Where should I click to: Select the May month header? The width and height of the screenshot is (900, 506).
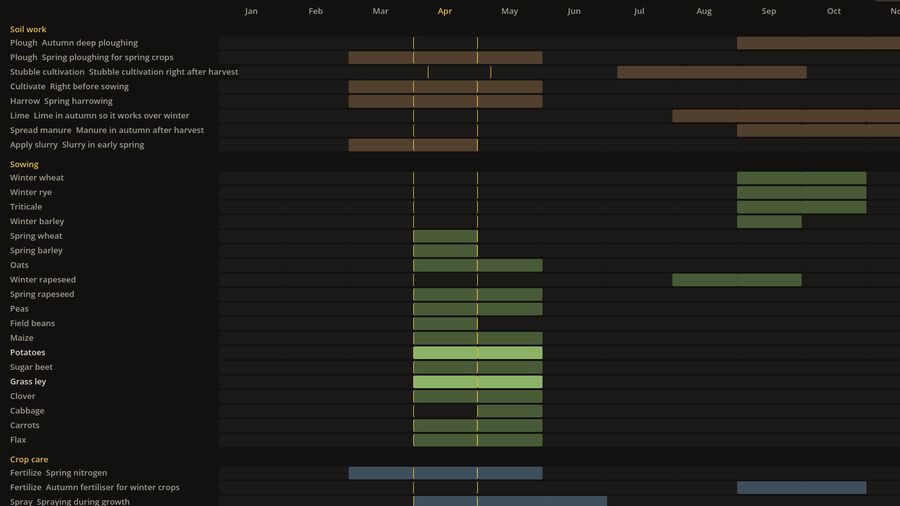[509, 11]
